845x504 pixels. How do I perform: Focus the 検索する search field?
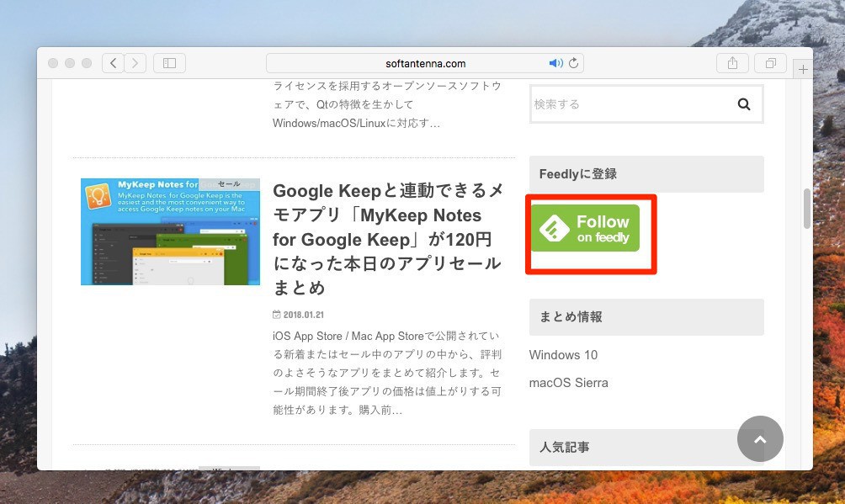point(646,104)
